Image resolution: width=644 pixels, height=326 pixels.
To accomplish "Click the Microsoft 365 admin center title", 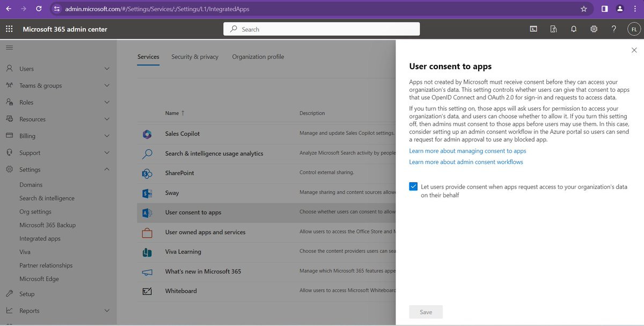I will coord(65,29).
